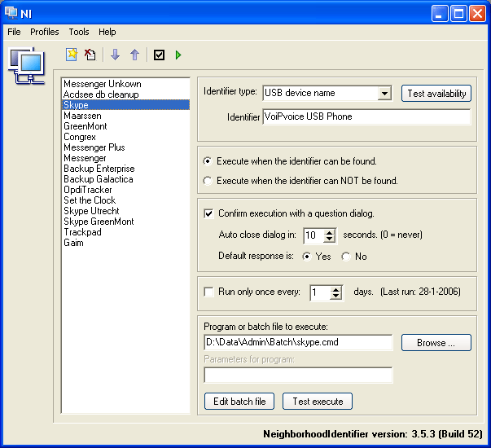Select the 'Trackpad' profile
Viewport: 491px width, 448px height.
125,232
